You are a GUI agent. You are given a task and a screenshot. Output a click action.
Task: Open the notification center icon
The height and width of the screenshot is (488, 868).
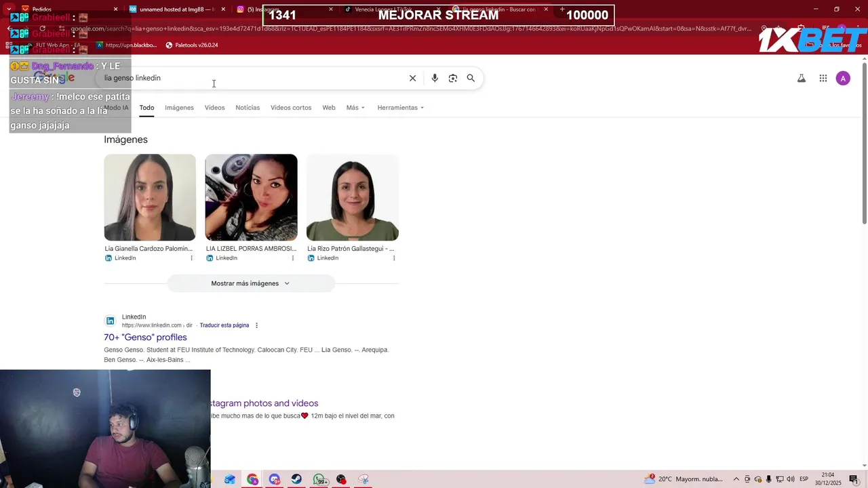tap(854, 479)
